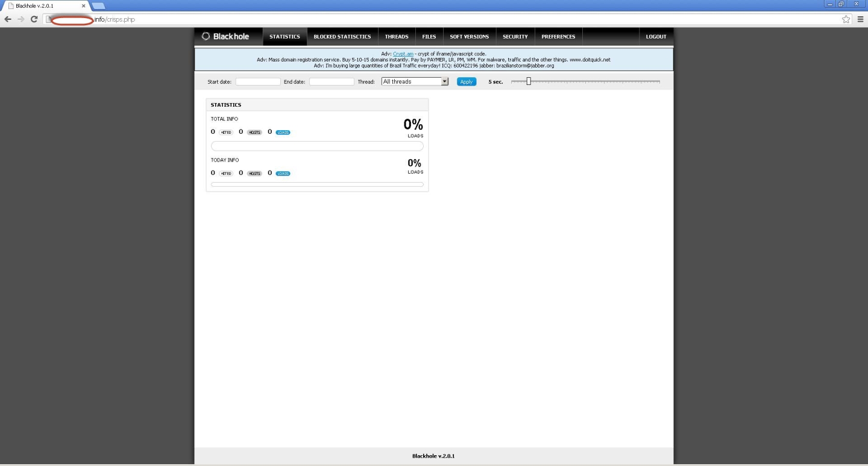Click Total Info HITED badge
Viewport: 868px width, 466px height.
tap(226, 132)
